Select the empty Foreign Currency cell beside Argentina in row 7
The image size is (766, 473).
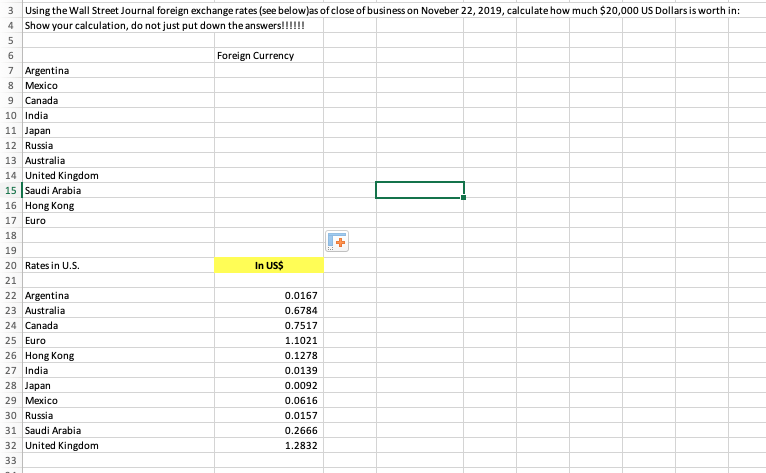pos(269,70)
